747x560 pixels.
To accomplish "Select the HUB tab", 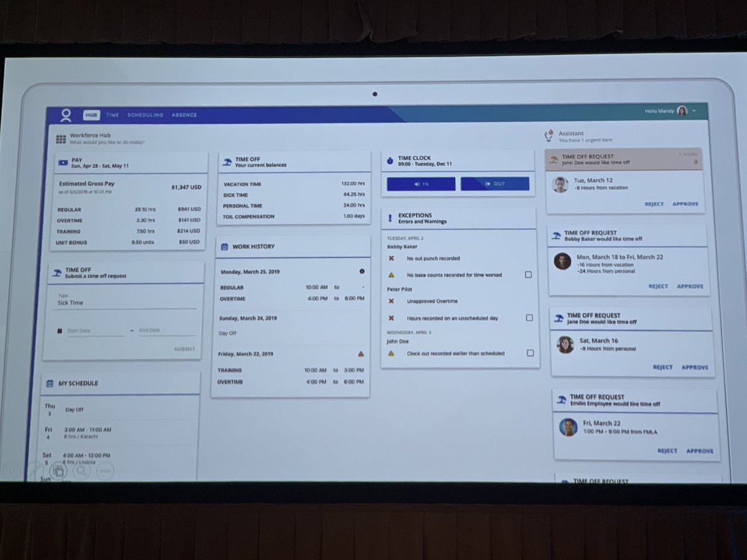I will [91, 115].
